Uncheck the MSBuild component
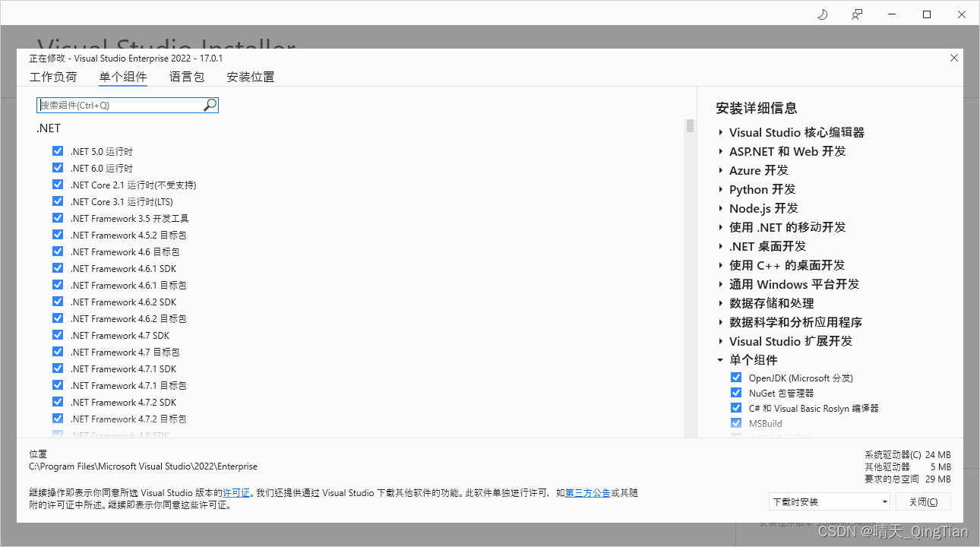This screenshot has height=547, width=980. tap(735, 423)
